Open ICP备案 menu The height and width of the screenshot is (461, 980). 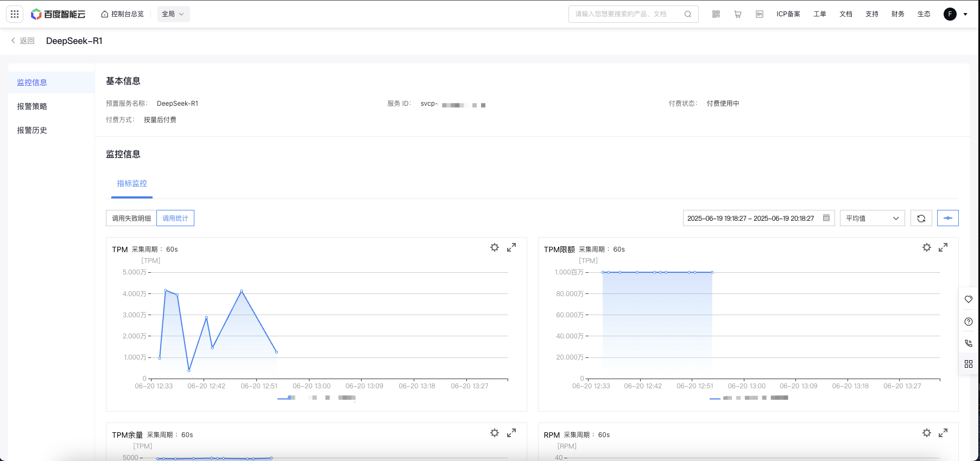click(788, 14)
